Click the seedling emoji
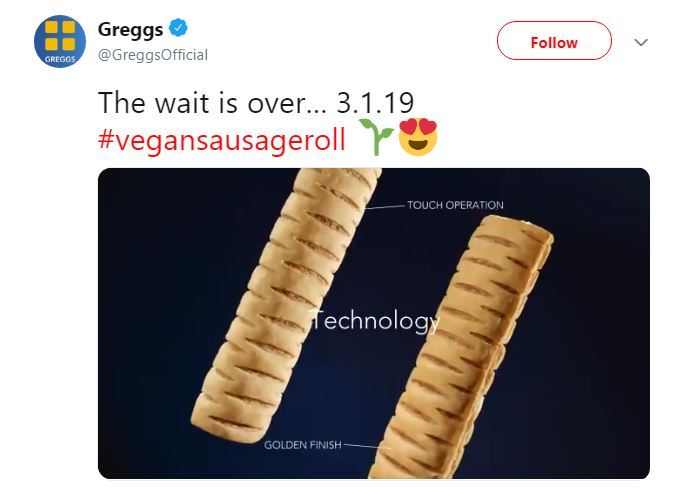This screenshot has height=500, width=688. click(x=376, y=137)
